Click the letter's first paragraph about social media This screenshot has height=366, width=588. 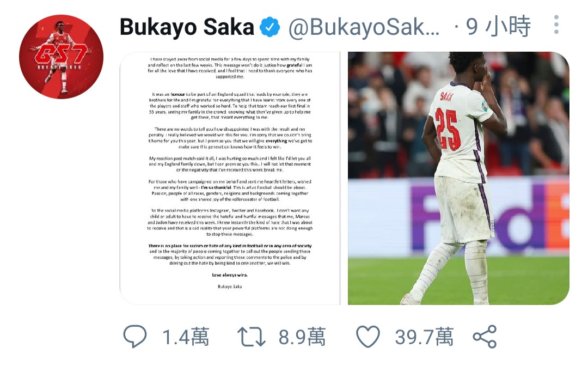230,68
